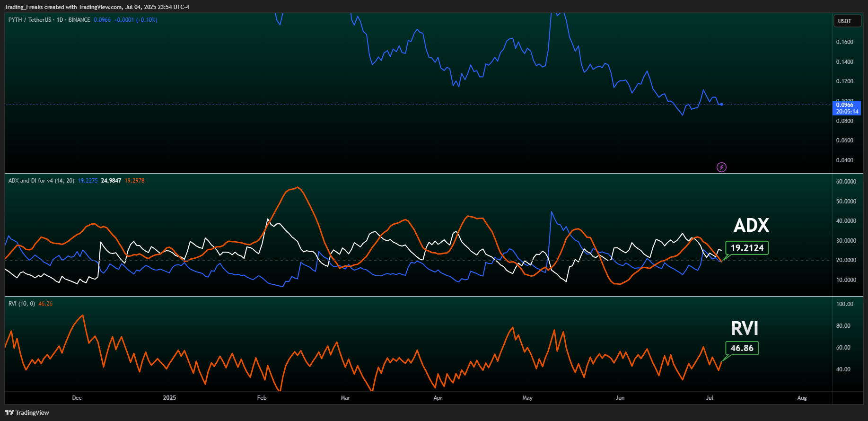
Task: Click the purple lightning bolt icon
Action: point(721,167)
